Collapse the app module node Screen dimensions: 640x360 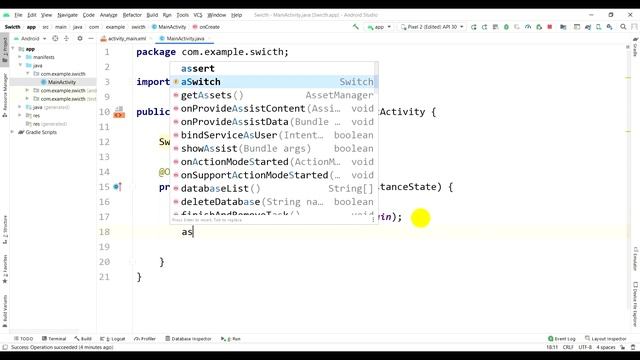[x=13, y=49]
